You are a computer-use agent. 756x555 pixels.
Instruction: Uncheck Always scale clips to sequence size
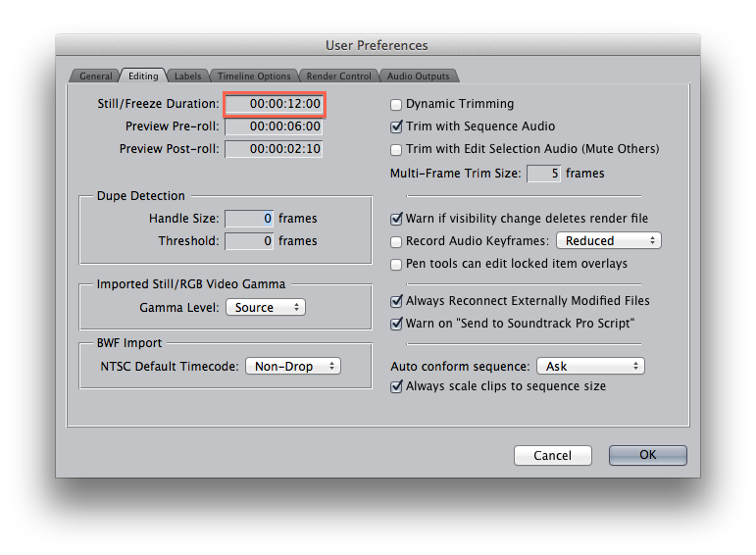pyautogui.click(x=396, y=386)
